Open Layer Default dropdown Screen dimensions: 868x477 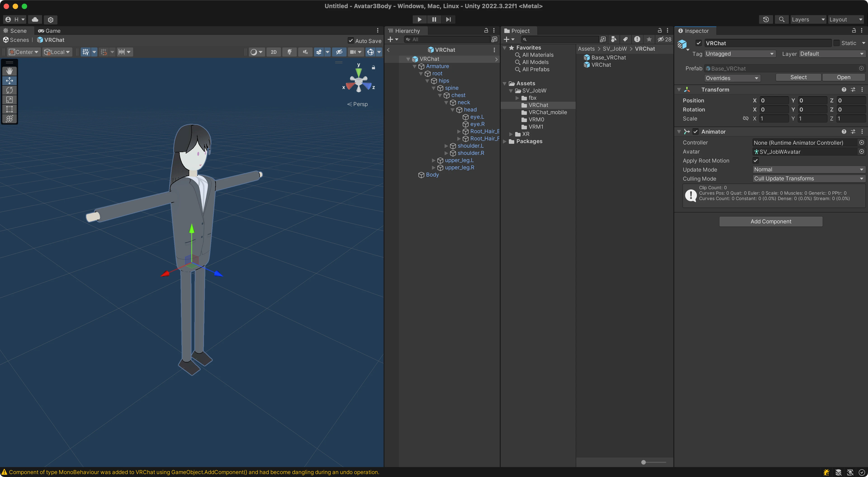point(832,54)
